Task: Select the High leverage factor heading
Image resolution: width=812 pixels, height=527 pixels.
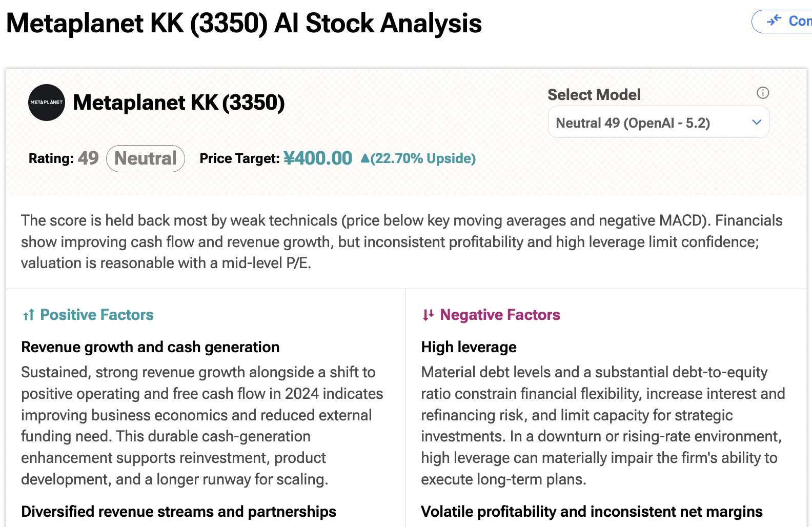Action: [x=468, y=347]
